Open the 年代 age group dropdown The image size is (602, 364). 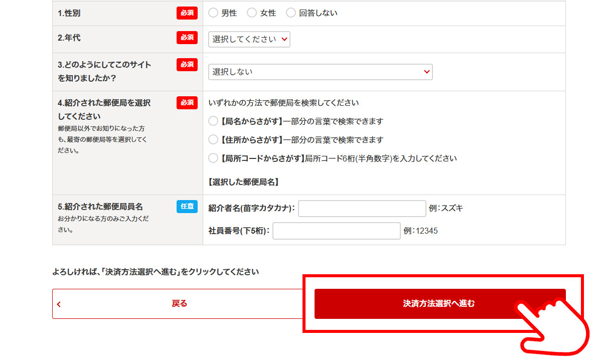click(249, 39)
